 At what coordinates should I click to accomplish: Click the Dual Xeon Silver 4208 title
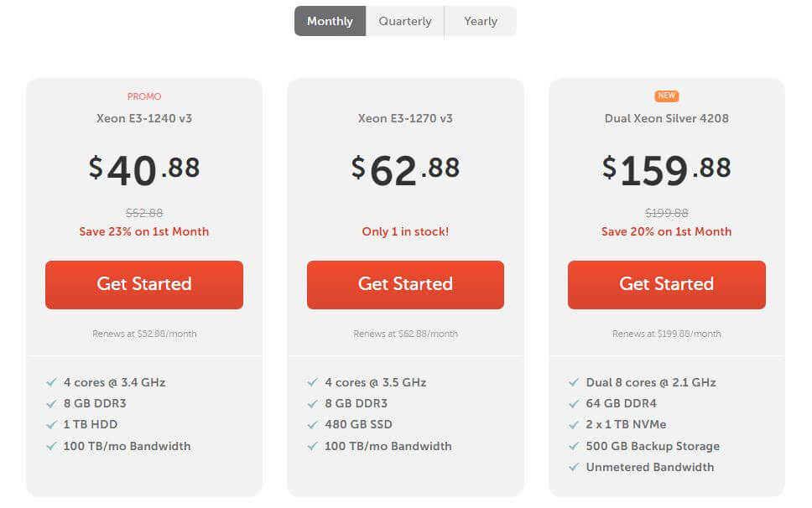[667, 118]
